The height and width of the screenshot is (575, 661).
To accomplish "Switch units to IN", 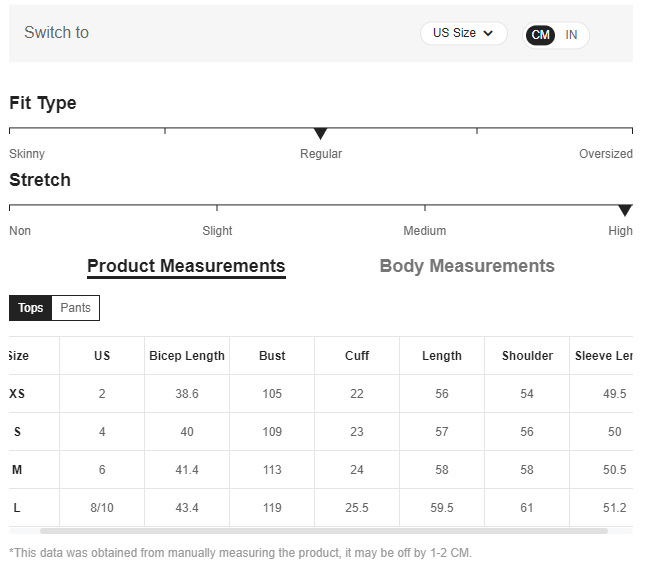I will [571, 35].
